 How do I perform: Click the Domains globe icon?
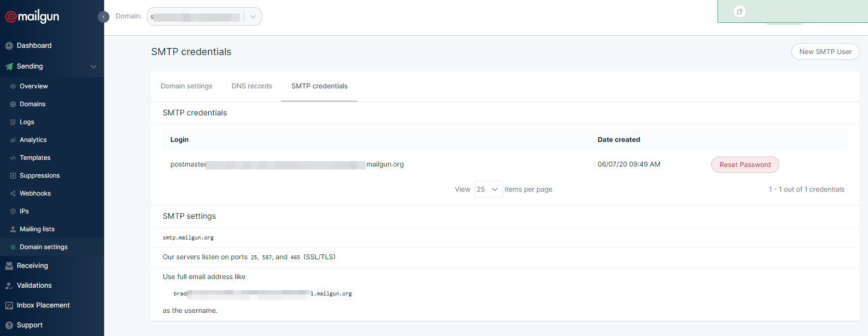[13, 104]
